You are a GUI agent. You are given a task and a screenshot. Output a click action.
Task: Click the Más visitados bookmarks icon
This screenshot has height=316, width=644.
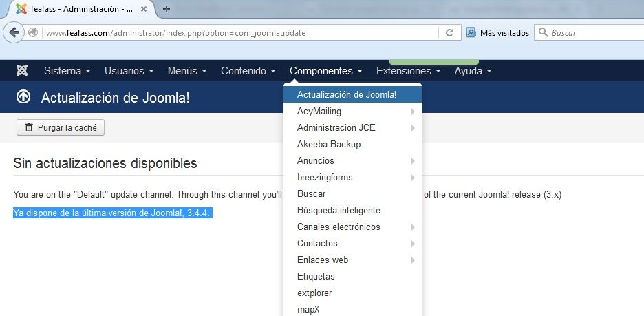[x=471, y=32]
